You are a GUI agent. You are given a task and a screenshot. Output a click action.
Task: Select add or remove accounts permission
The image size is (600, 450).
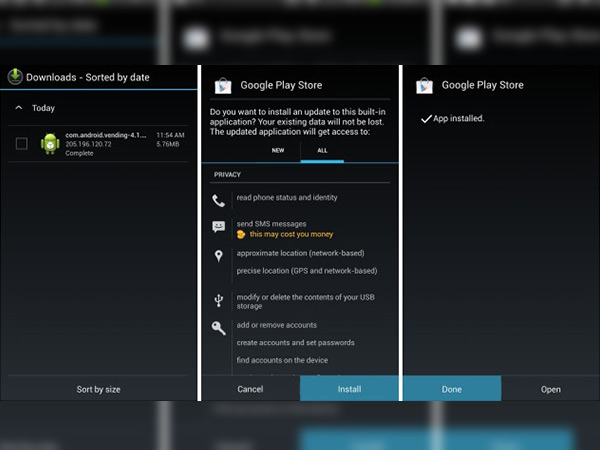point(277,325)
